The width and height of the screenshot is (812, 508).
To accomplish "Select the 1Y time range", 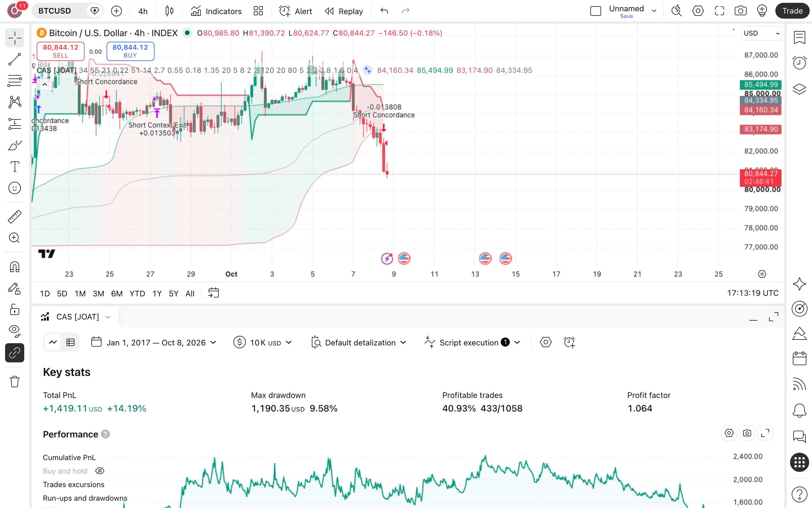I will coord(157,293).
